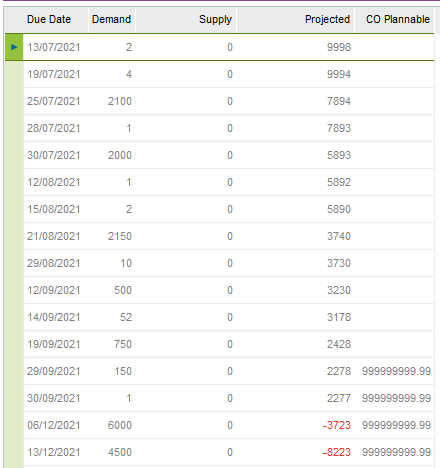Sort by the Due Date column header

tap(49, 19)
